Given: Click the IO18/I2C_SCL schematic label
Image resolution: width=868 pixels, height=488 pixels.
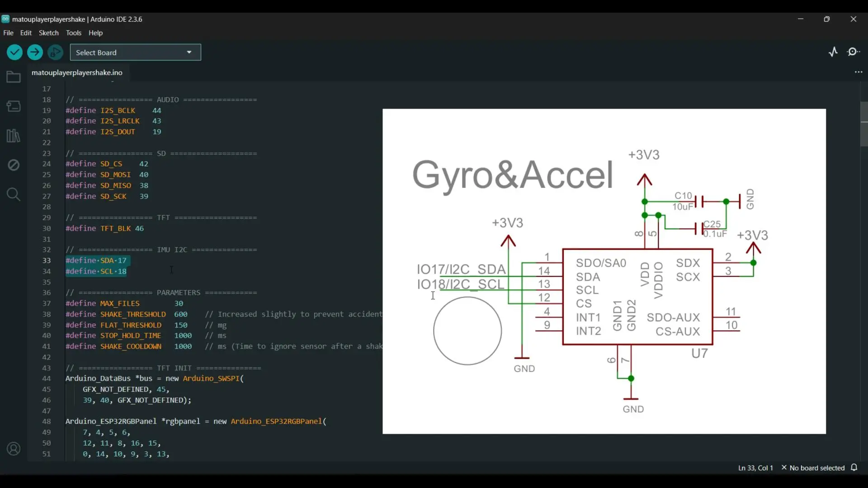Looking at the screenshot, I should [x=460, y=284].
